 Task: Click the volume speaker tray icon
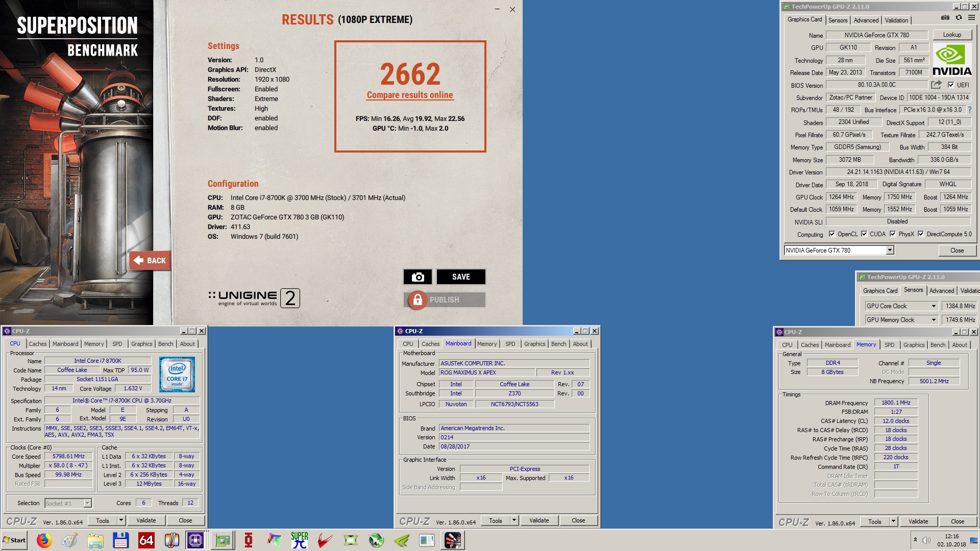(x=926, y=540)
